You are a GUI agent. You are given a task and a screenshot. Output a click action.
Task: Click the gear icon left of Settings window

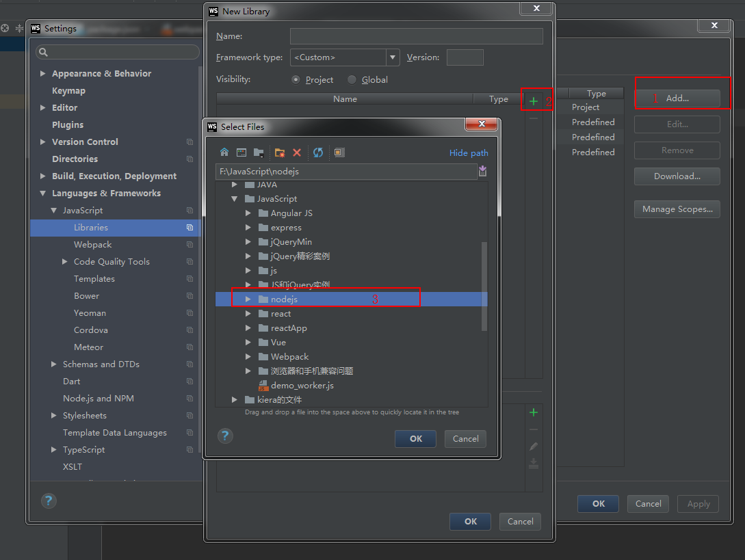coord(5,28)
